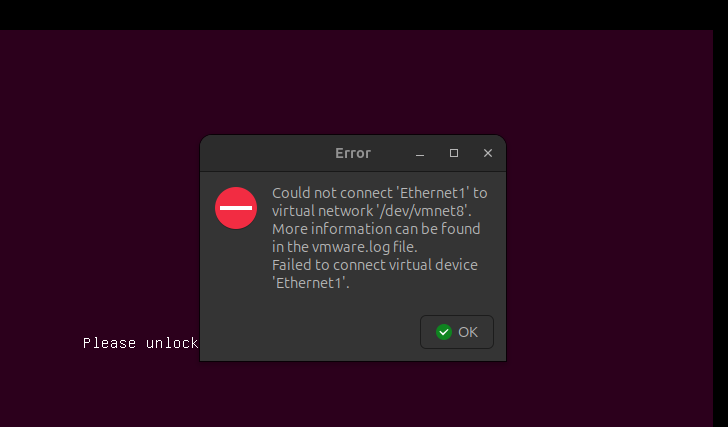Click the "in the vmware.log file" text

[x=344, y=247]
